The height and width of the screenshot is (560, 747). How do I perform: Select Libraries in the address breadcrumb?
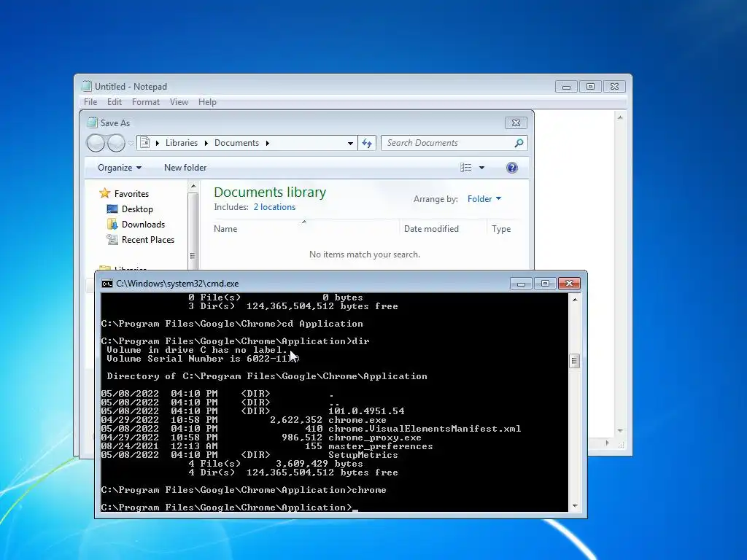coord(182,143)
